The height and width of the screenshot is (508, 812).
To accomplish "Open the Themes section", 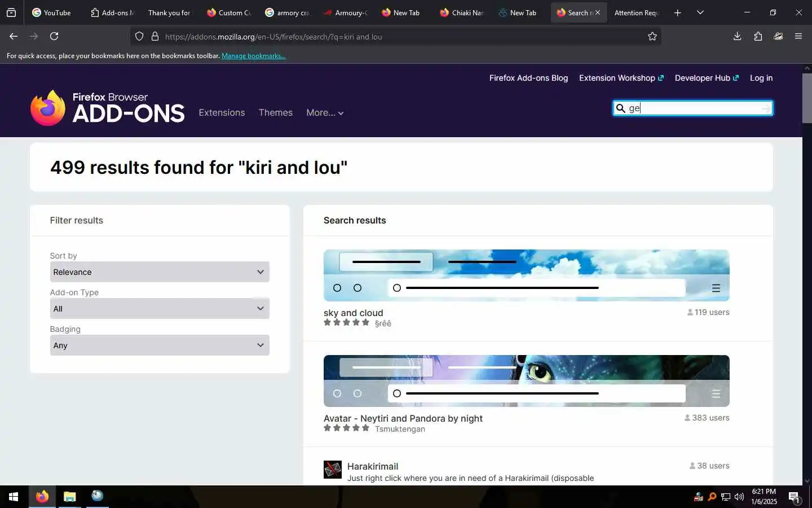I will [275, 112].
